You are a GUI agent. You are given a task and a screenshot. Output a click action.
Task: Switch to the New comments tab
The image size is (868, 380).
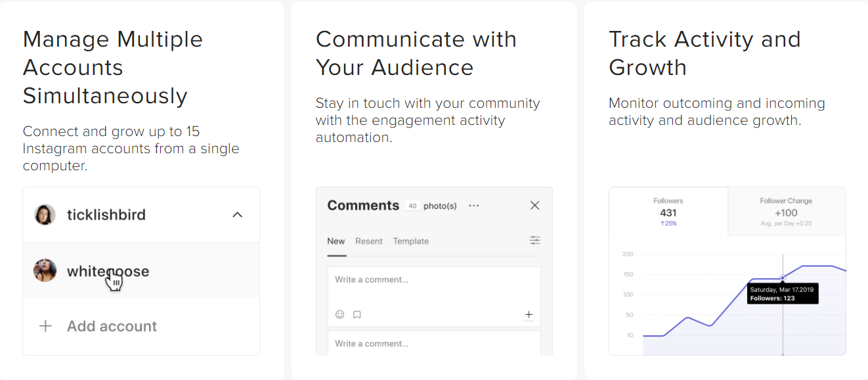tap(336, 241)
